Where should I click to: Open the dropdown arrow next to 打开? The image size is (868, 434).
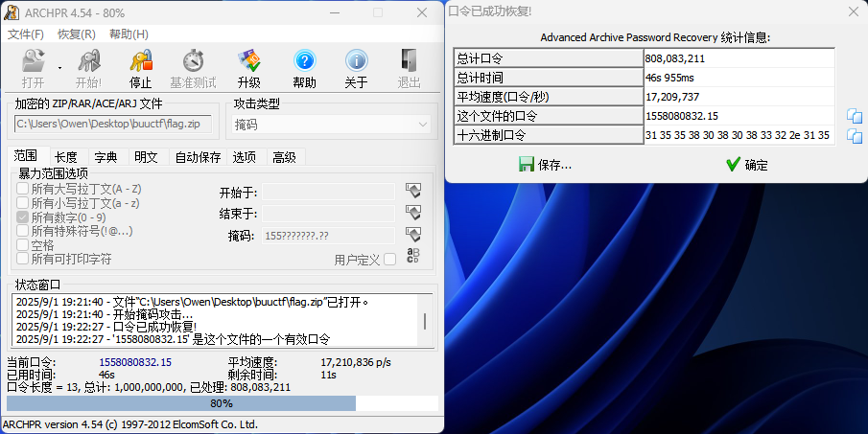(x=59, y=69)
